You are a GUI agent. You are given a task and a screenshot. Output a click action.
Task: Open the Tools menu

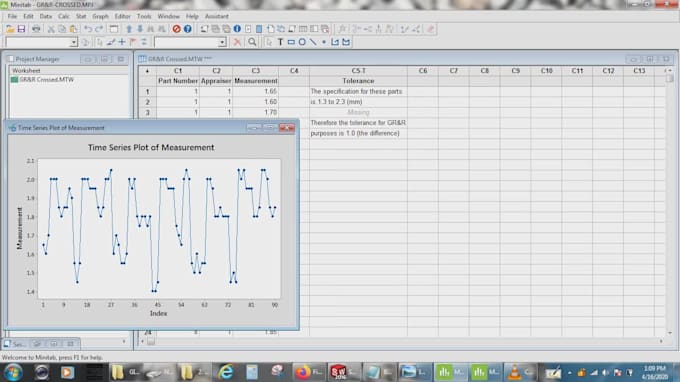click(144, 16)
